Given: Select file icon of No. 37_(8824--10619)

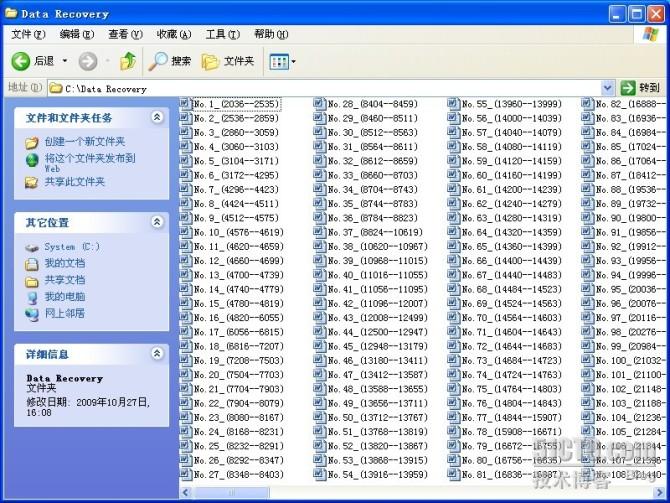Looking at the screenshot, I should click(319, 232).
